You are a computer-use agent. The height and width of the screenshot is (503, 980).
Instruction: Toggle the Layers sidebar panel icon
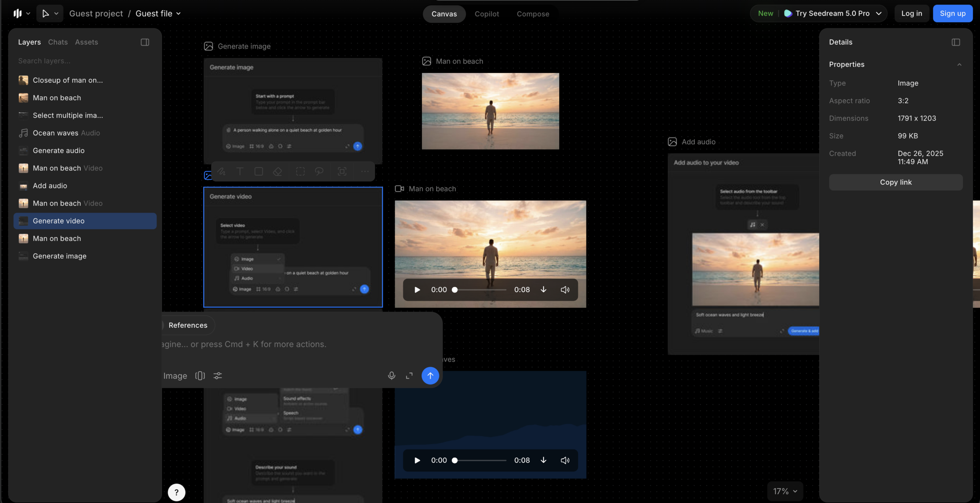click(x=145, y=42)
